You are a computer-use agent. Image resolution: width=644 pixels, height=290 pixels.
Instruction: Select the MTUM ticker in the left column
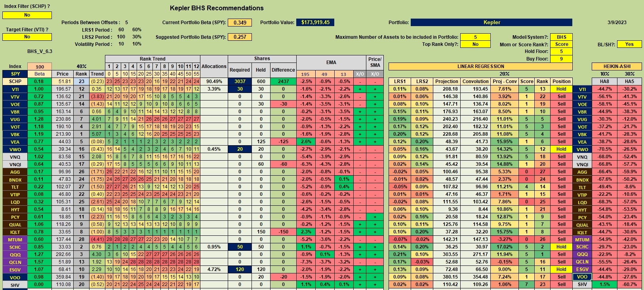[15, 239]
